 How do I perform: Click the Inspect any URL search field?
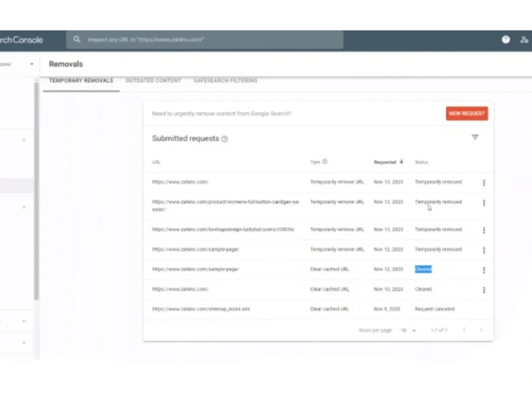[x=205, y=40]
